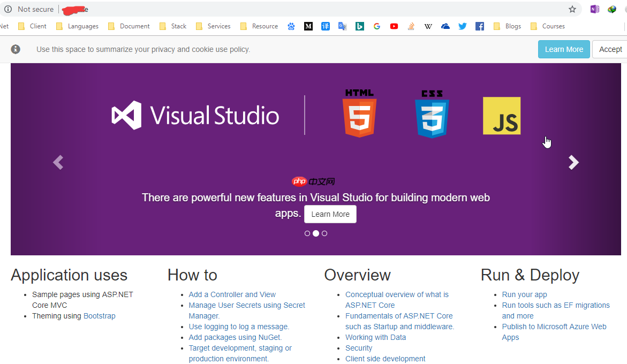The height and width of the screenshot is (364, 627).
Task: Open the YouTube bookmark icon
Action: 394,26
